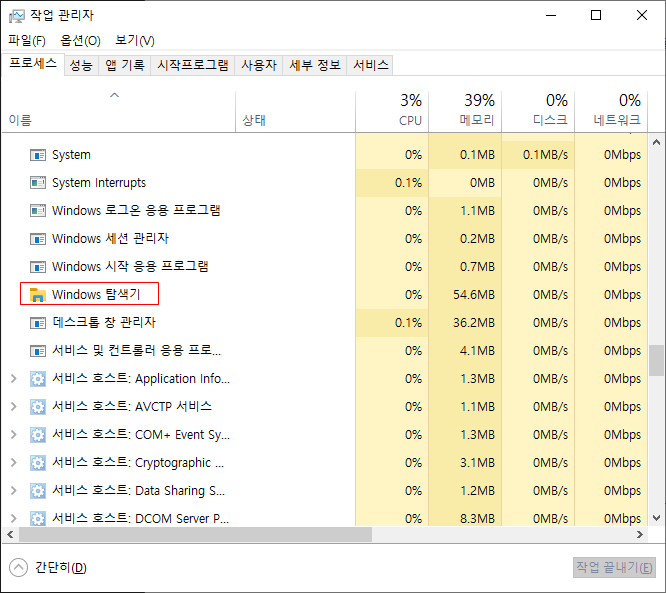
Task: Click gear icon of 서비스 호스트: Data Sharing
Action: pyautogui.click(x=38, y=491)
